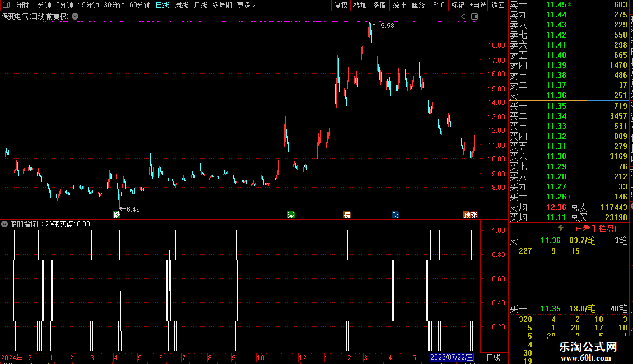Click the diamond icon above chart
This screenshot has height=364, width=633.
pos(464,17)
